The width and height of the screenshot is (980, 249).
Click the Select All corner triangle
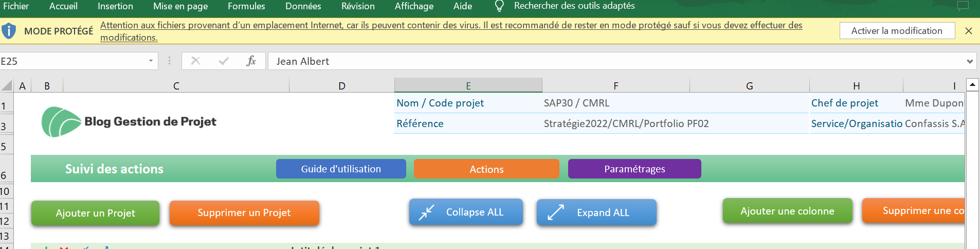7,85
